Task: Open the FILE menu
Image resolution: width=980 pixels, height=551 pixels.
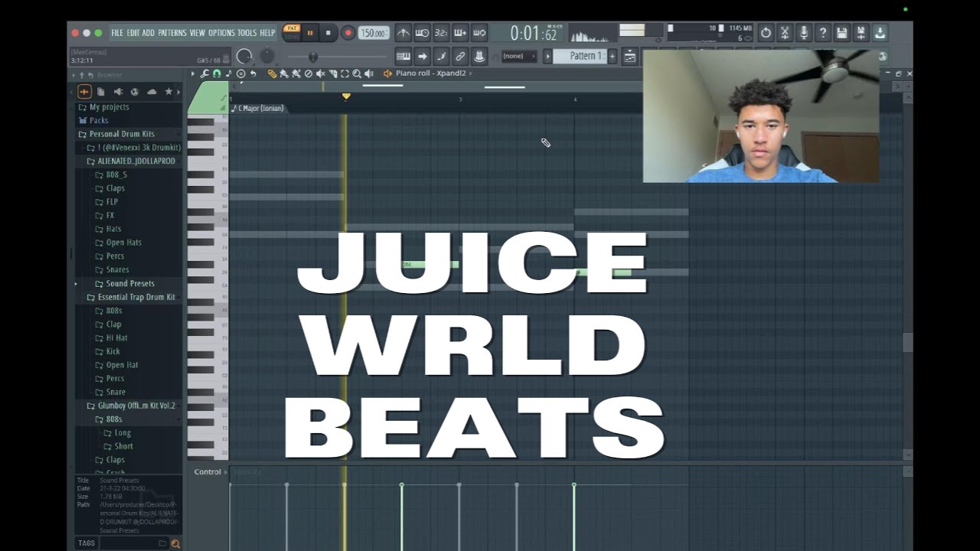Action: (117, 33)
